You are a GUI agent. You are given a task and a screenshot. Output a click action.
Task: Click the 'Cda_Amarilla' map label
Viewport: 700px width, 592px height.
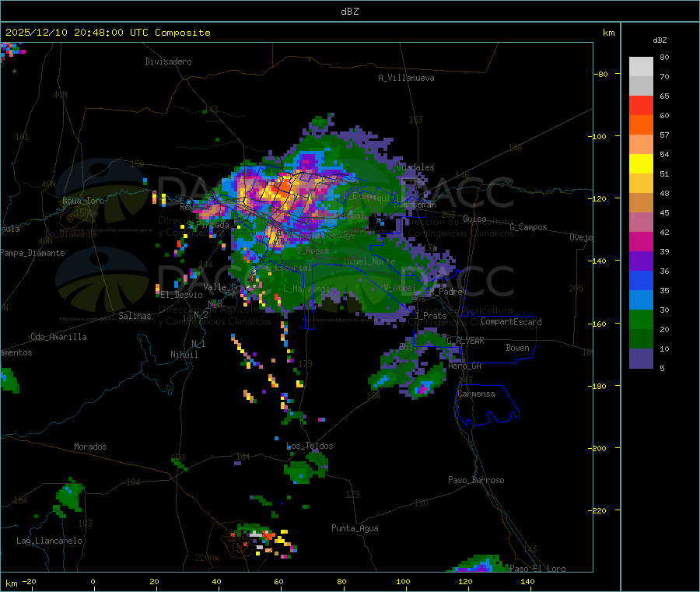pos(58,337)
